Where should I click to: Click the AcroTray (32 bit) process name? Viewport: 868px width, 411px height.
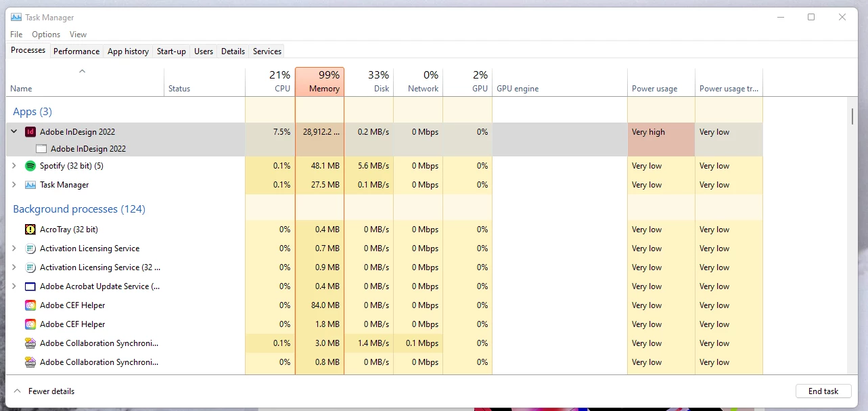pos(69,230)
